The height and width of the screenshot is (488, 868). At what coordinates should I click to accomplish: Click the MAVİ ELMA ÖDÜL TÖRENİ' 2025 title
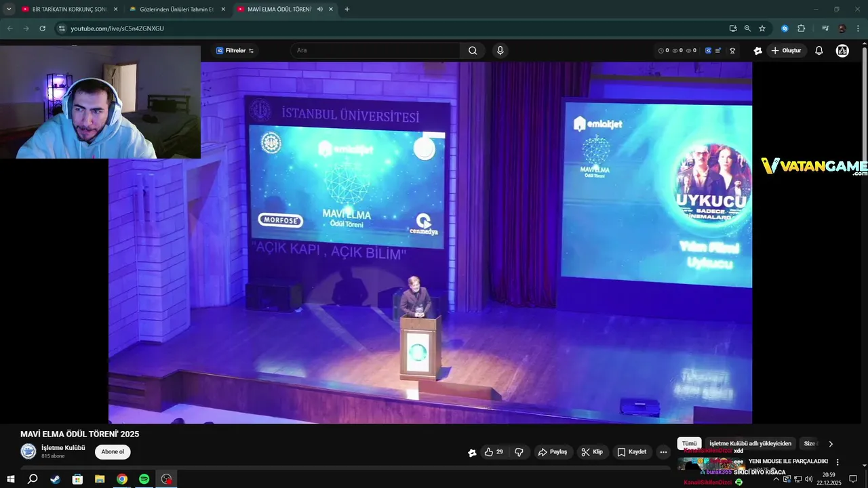coord(79,434)
